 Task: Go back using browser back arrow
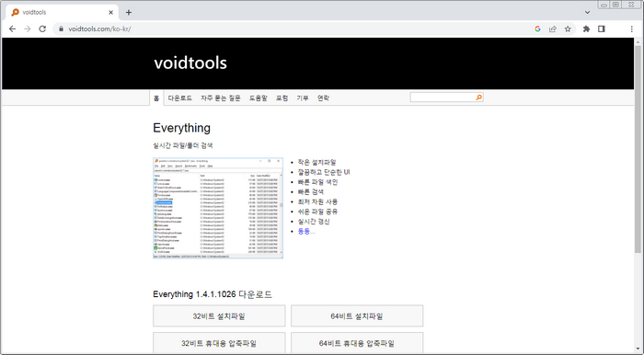[12, 29]
